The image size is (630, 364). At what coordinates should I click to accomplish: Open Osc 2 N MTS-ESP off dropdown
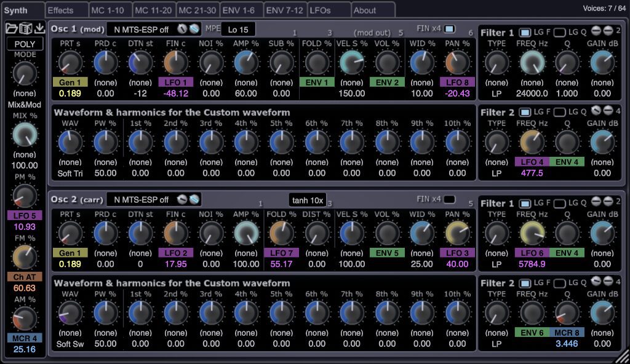click(x=142, y=200)
